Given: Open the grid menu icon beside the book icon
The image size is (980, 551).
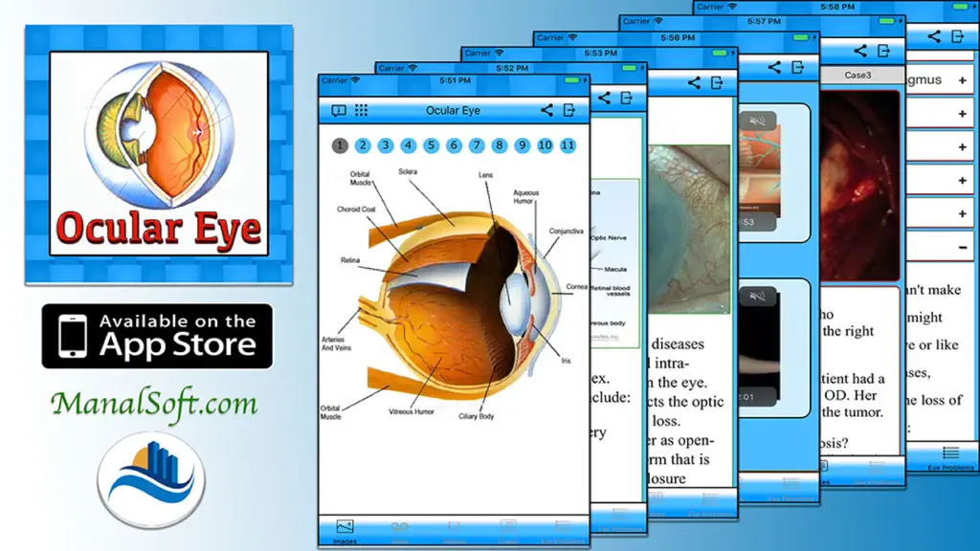Looking at the screenshot, I should pyautogui.click(x=361, y=110).
